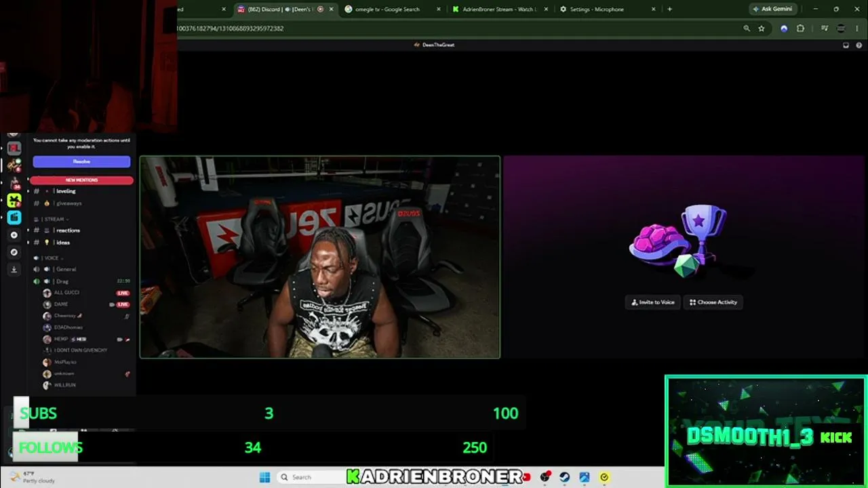Open the red FL server icon in Discord
The image size is (868, 488).
pyautogui.click(x=14, y=148)
